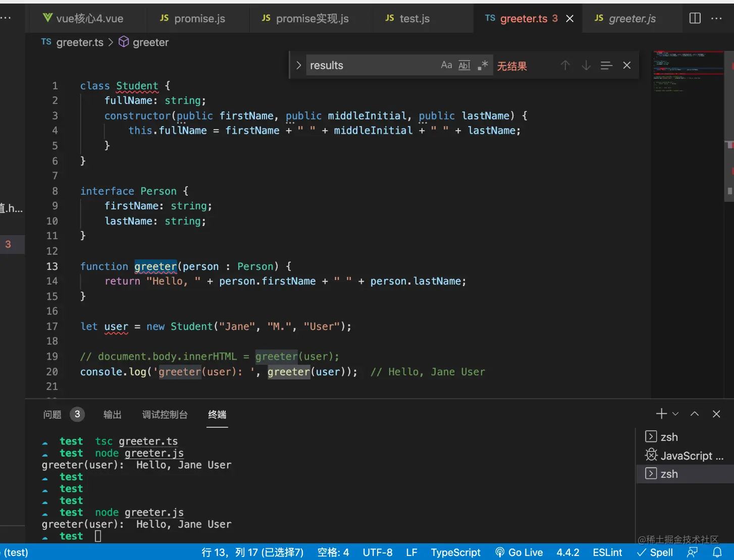Go to previous match arrow
734x560 pixels.
tap(565, 65)
